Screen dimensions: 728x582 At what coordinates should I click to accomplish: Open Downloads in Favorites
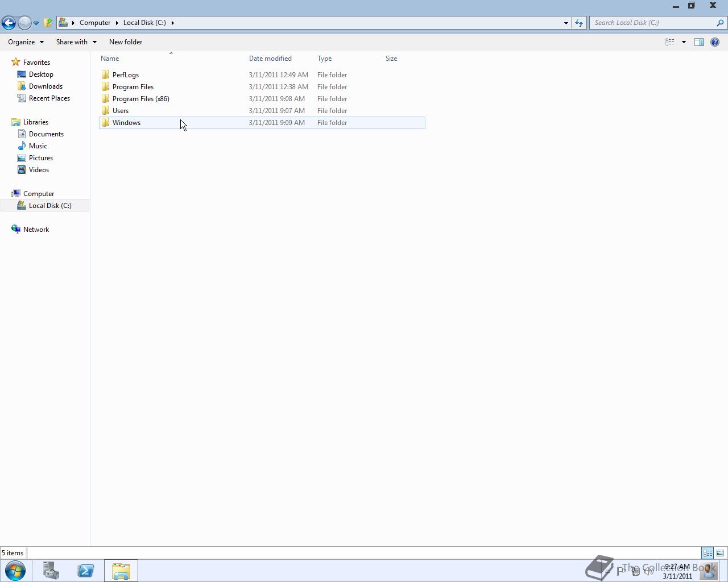45,86
